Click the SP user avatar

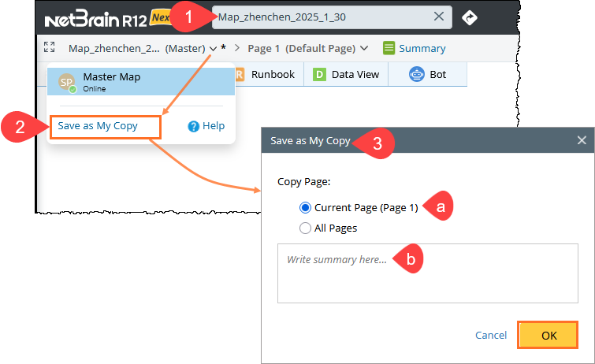tap(67, 83)
